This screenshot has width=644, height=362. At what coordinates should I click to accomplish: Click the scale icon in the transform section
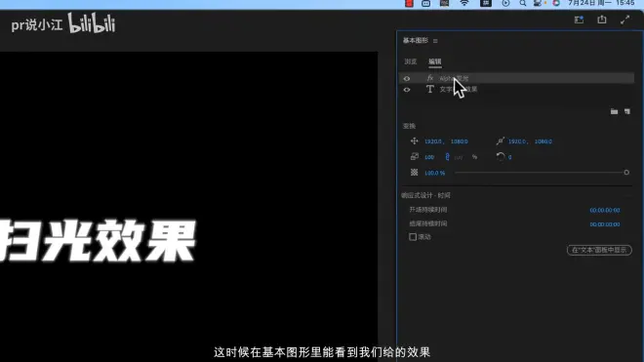pyautogui.click(x=414, y=156)
